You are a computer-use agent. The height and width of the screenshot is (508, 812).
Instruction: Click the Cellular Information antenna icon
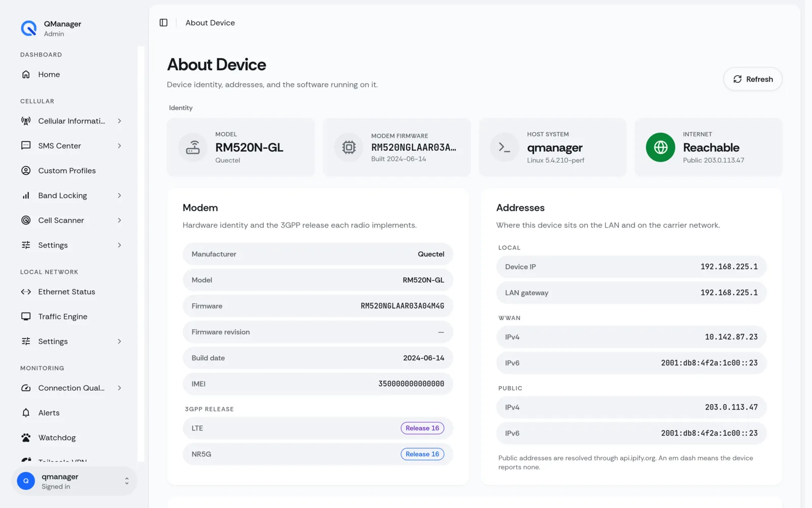pos(26,121)
